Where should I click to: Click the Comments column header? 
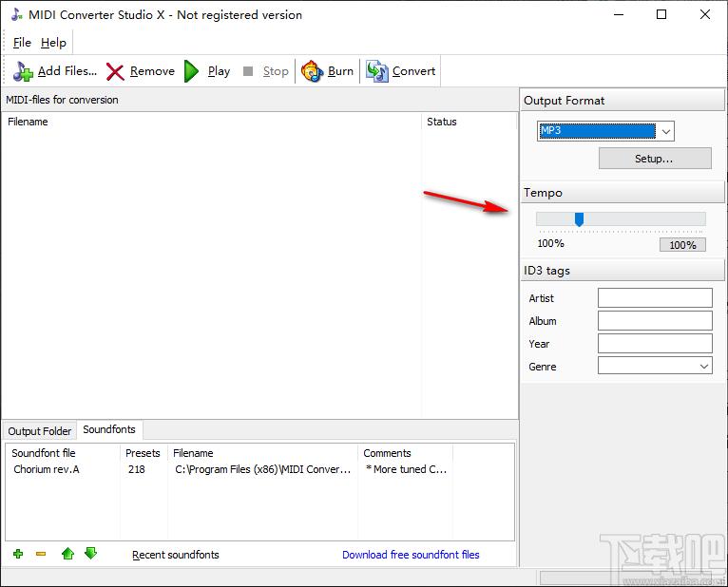pos(405,453)
